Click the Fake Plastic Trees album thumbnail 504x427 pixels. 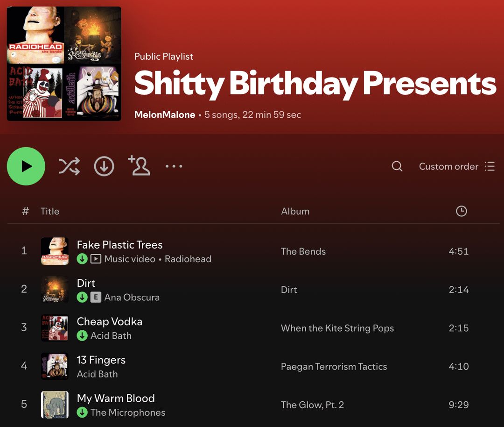pyautogui.click(x=55, y=251)
